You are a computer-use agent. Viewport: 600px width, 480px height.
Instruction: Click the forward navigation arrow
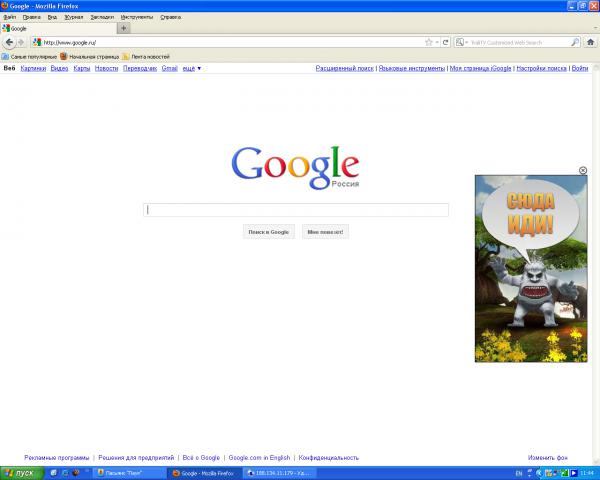[x=21, y=42]
